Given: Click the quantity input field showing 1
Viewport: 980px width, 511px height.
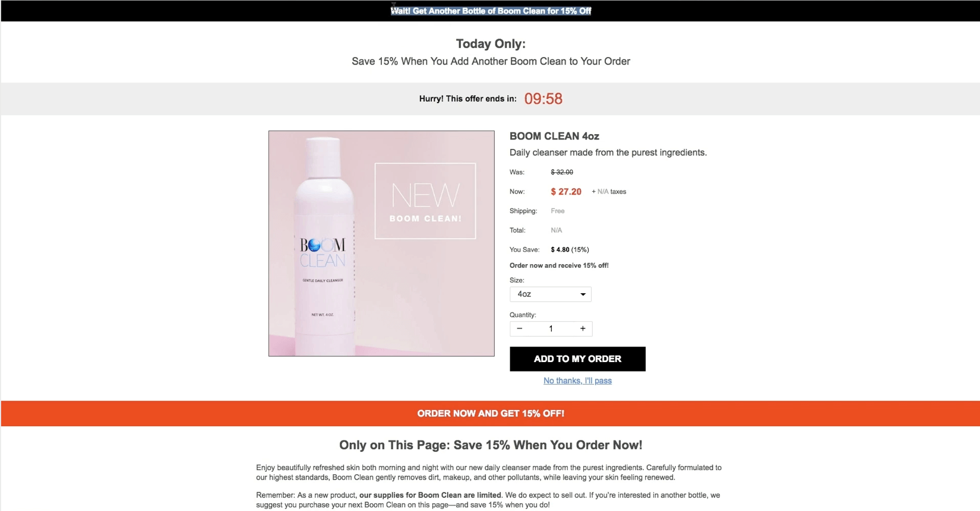Looking at the screenshot, I should tap(551, 329).
